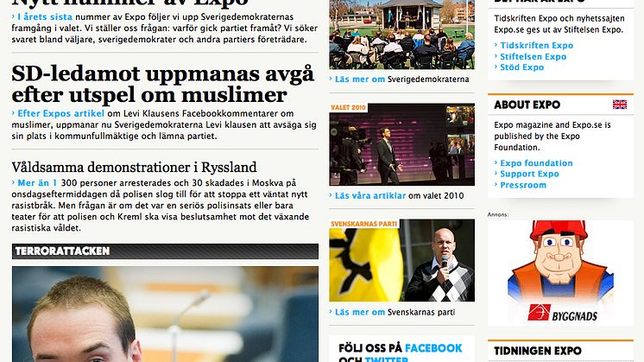Open the Expo foundation link
This screenshot has height=362, width=644.
click(536, 163)
